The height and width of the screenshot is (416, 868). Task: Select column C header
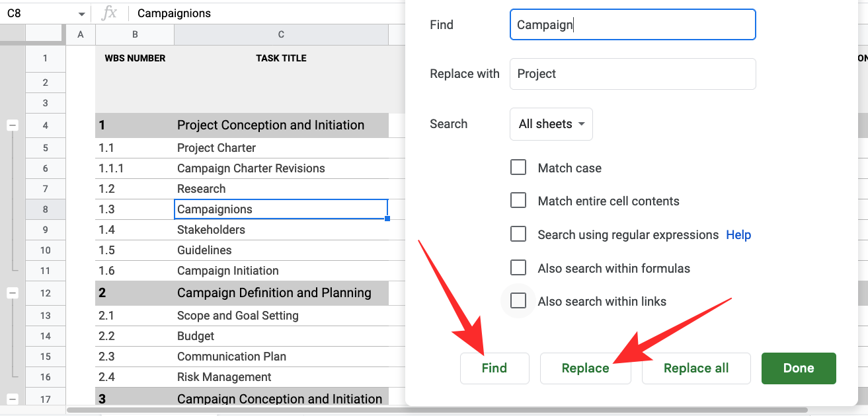pos(281,34)
